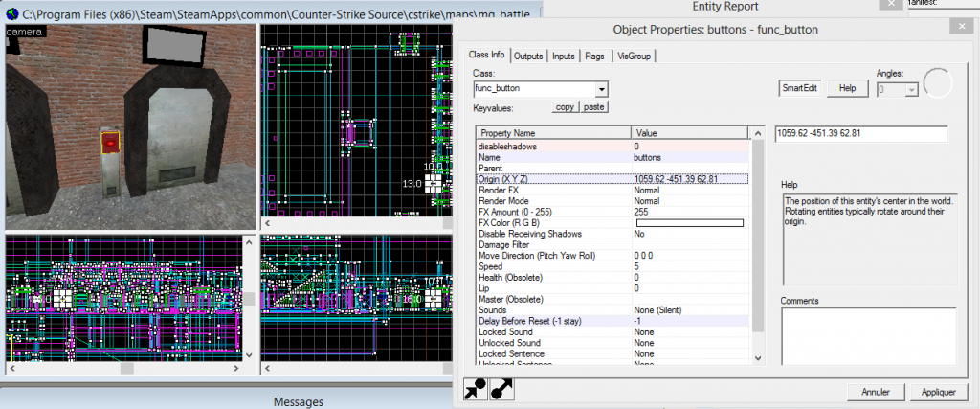Click the Annuler button
Screen dimensions: 980x409
click(875, 392)
